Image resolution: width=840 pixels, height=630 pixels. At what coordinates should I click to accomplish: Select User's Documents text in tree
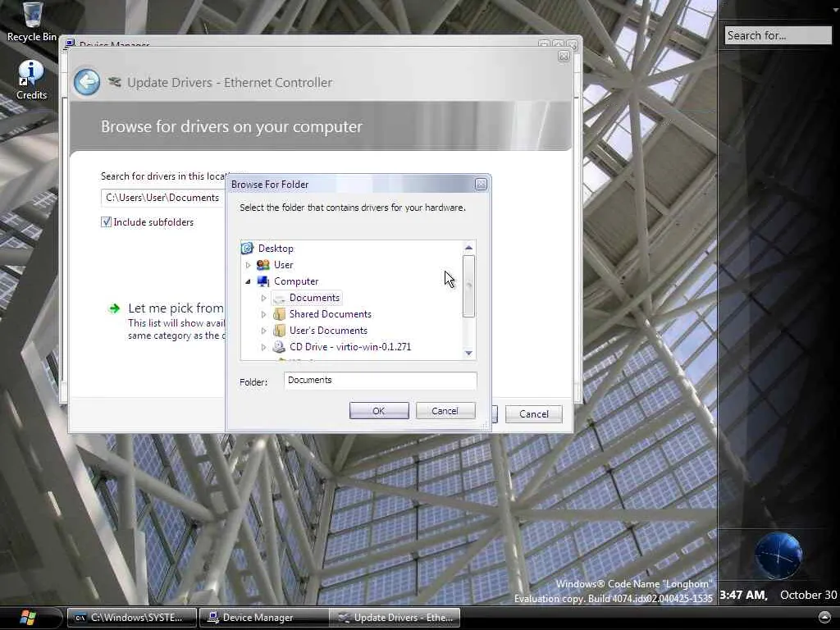(x=328, y=331)
